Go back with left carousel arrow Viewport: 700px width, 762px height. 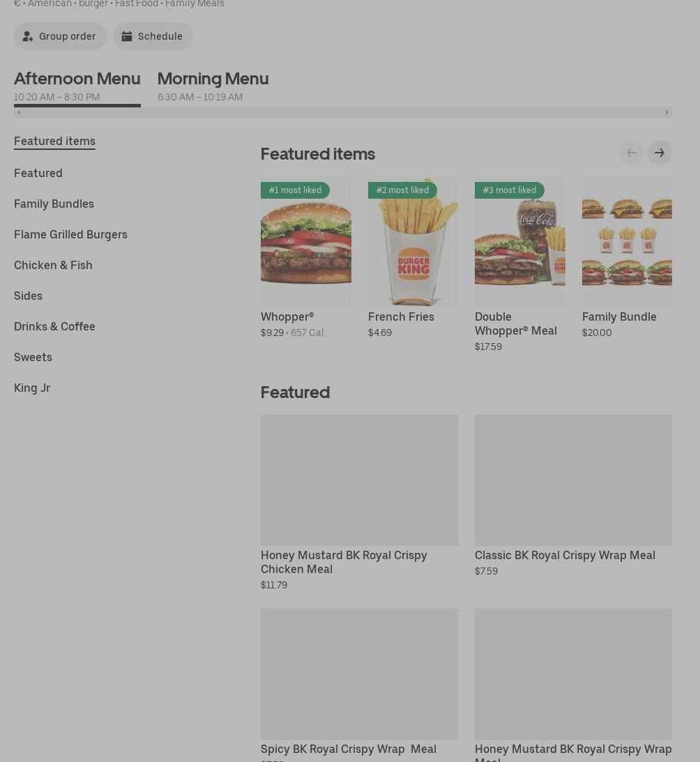coord(632,153)
